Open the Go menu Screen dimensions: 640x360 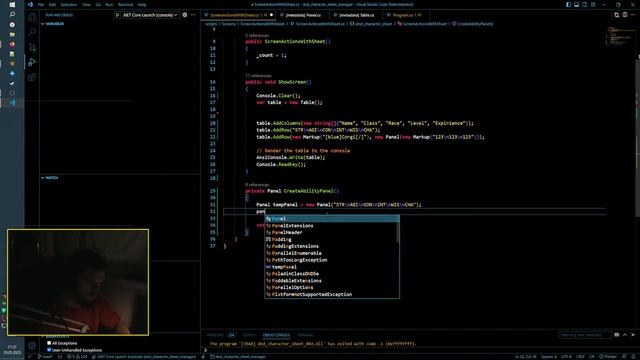98,4
